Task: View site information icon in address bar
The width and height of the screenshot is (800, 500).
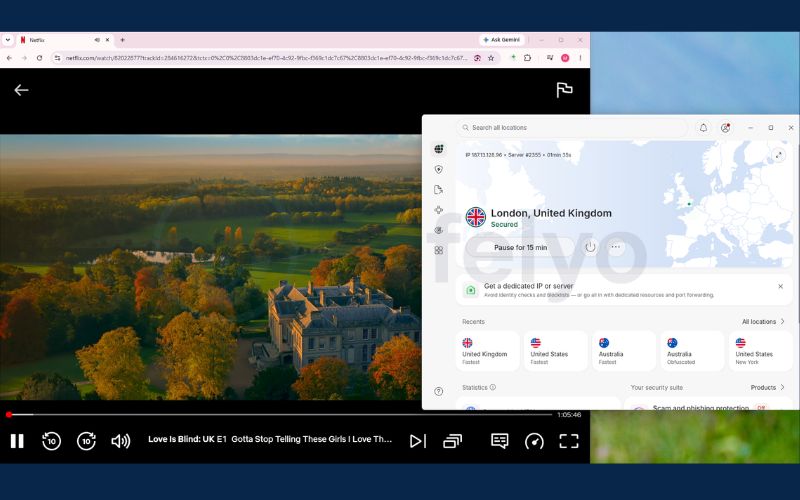Action: [57, 58]
